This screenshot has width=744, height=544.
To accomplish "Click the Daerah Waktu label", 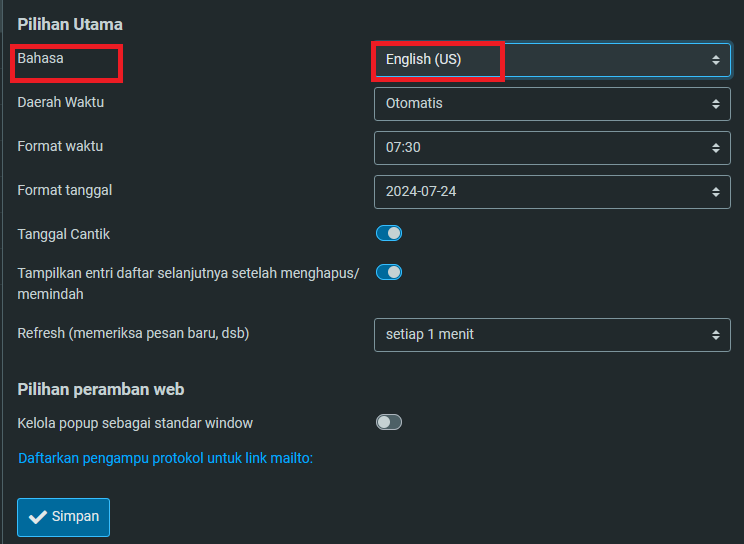I will [x=61, y=102].
